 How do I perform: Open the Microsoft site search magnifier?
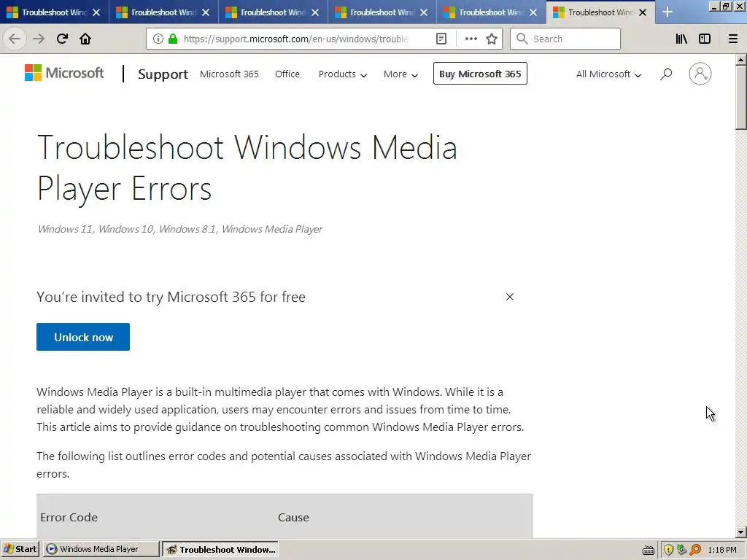[666, 74]
